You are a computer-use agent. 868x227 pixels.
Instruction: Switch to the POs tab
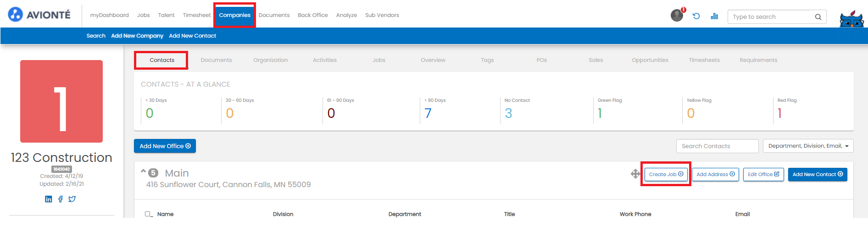tap(542, 60)
